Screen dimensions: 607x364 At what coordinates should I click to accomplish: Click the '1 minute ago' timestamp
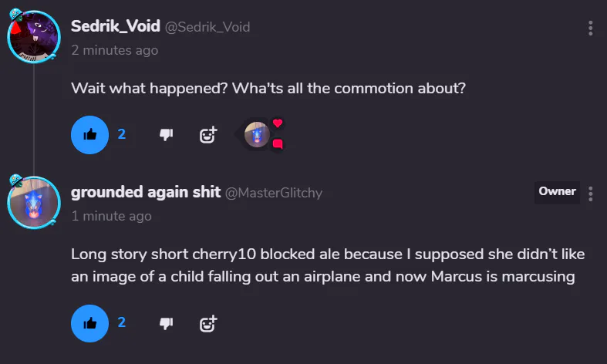tap(111, 216)
